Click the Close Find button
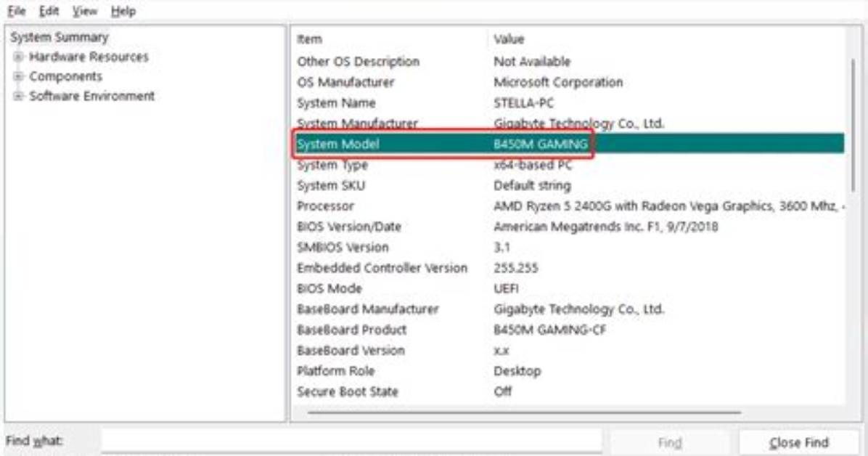Viewport: 868px width, 456px height. [799, 443]
